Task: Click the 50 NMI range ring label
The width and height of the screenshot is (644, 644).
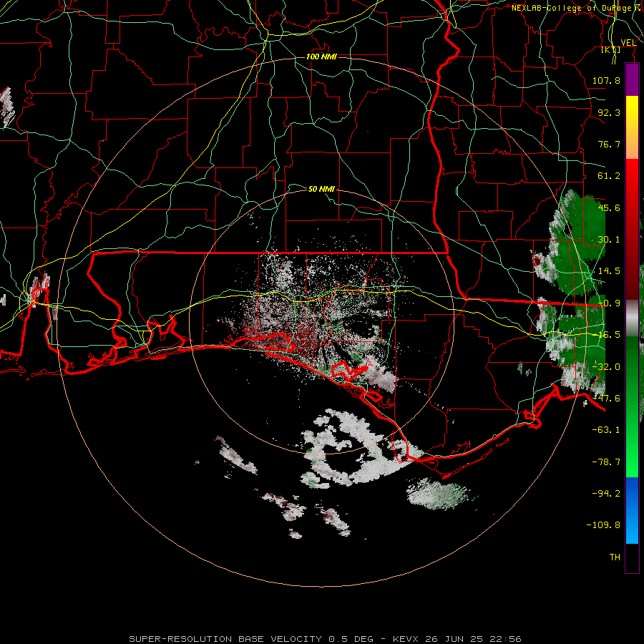Action: point(321,189)
